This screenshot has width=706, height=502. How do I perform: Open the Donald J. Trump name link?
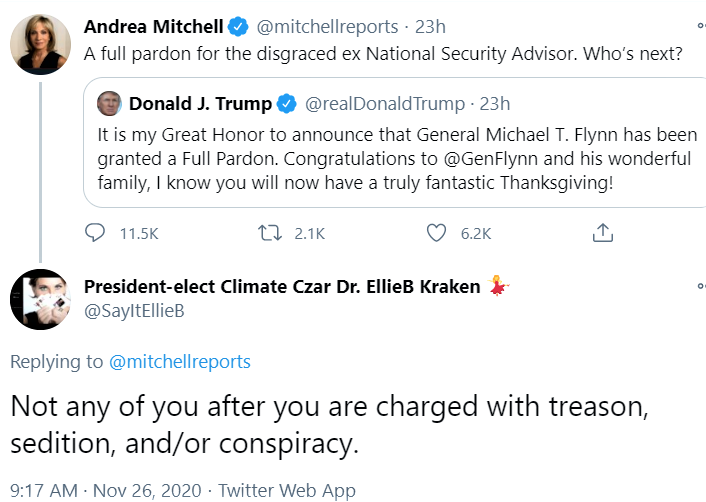[x=200, y=103]
